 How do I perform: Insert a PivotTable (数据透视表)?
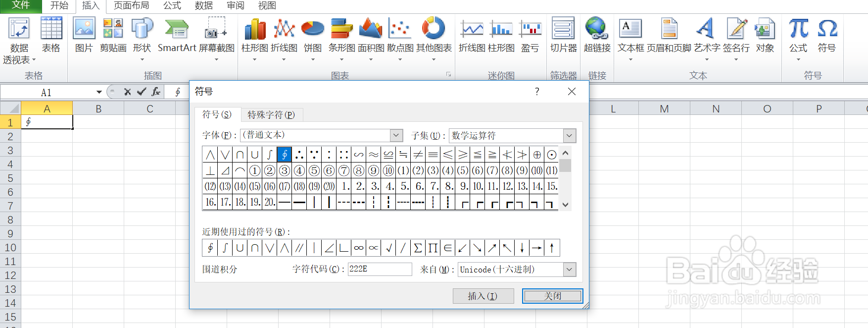click(x=19, y=41)
